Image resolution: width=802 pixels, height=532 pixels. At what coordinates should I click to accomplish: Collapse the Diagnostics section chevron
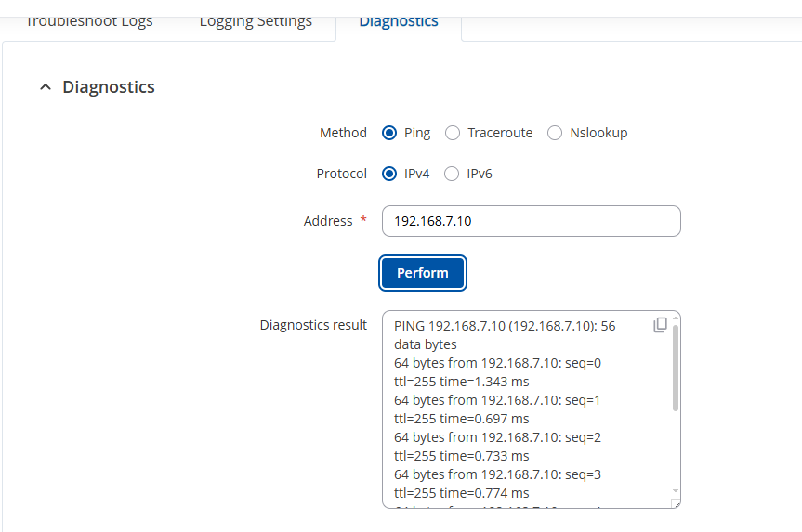point(45,87)
